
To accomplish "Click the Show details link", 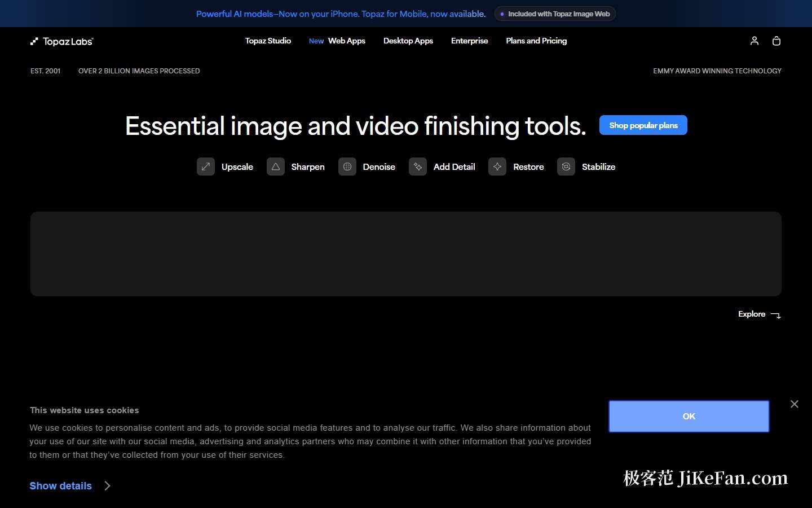I will [x=60, y=486].
